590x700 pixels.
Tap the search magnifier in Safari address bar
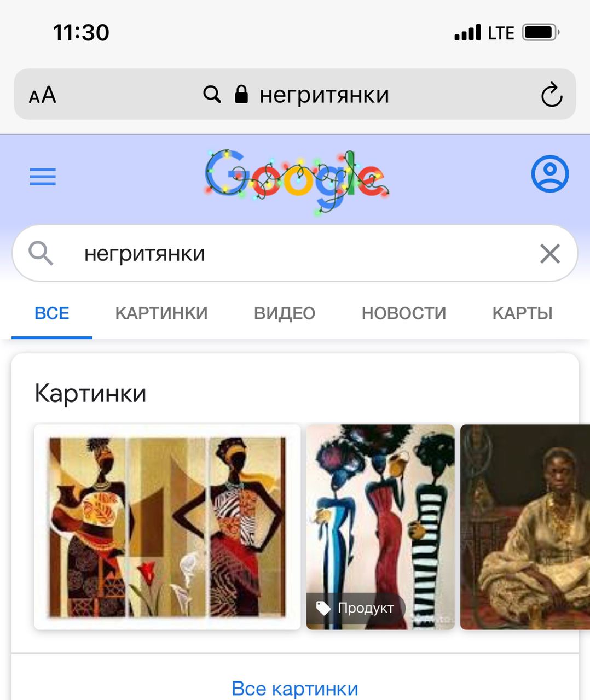(212, 95)
